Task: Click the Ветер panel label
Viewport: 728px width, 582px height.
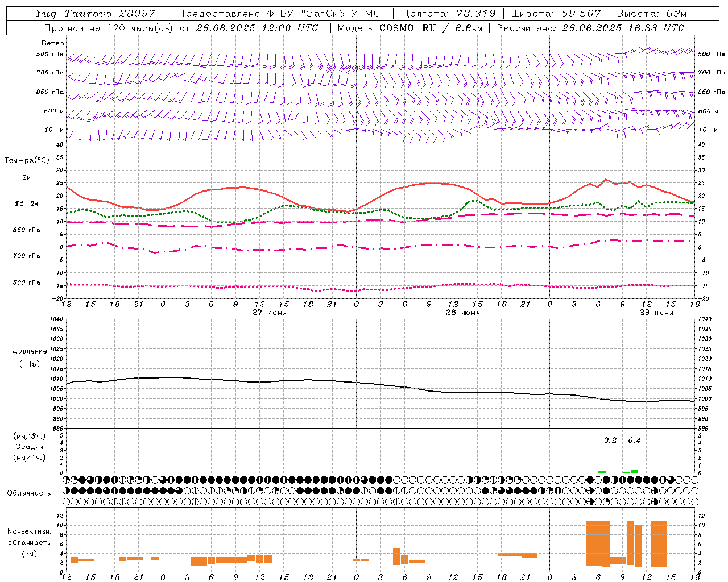Action: click(53, 43)
